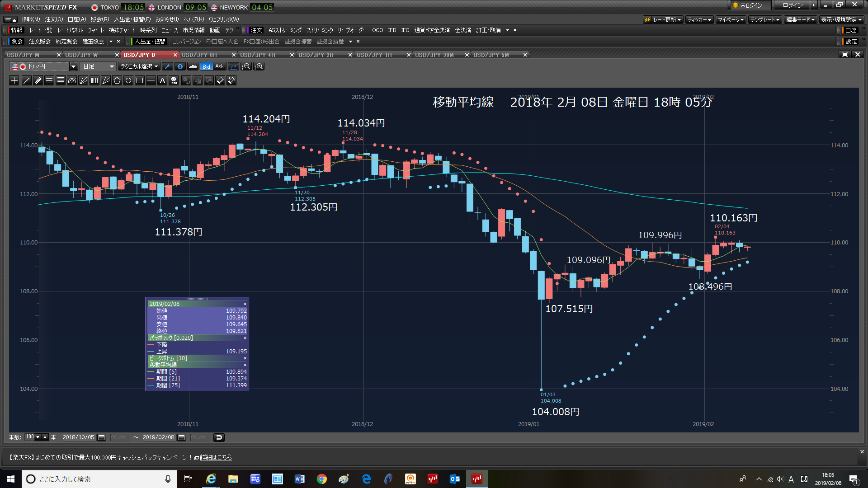Expand the ティッカー dropdown
868x488 pixels.
coord(699,19)
